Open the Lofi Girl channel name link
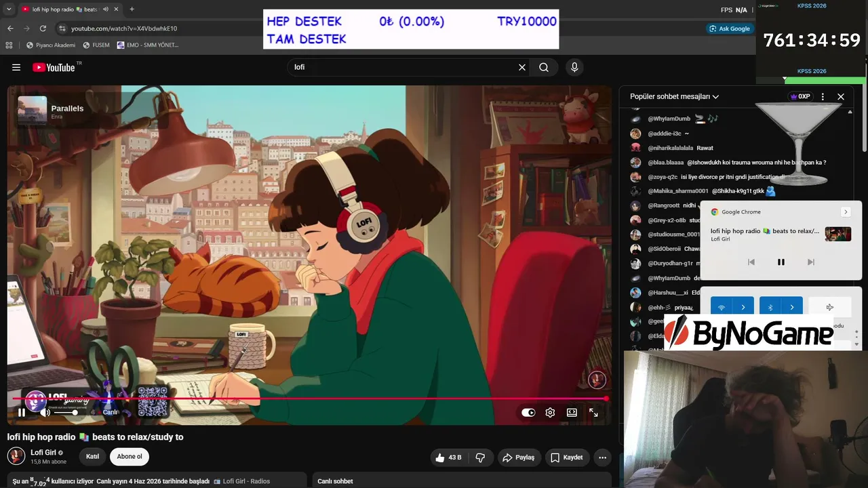Screen dimensions: 868x488 [43, 452]
